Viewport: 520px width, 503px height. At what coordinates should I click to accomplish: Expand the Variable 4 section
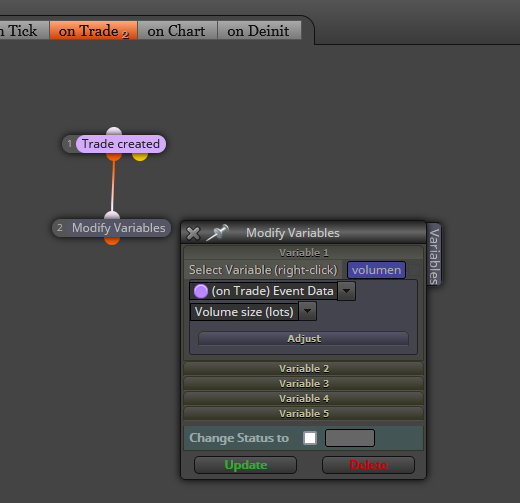coord(303,398)
